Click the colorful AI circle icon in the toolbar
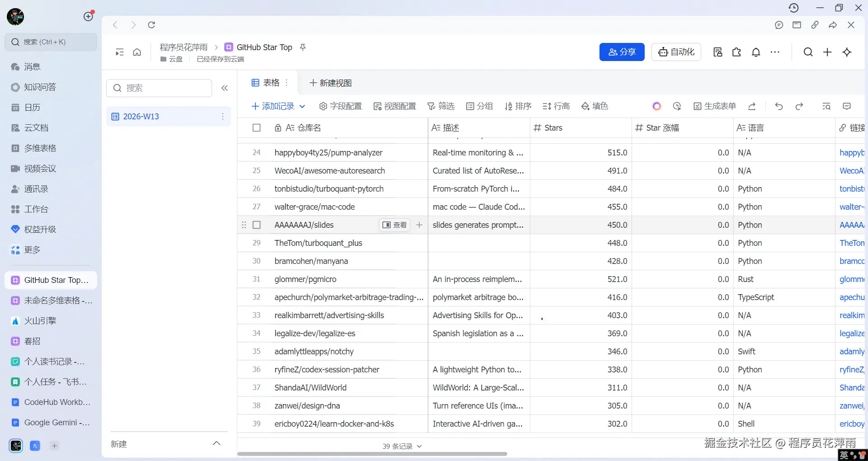Viewport: 868px width, 461px height. (x=657, y=106)
